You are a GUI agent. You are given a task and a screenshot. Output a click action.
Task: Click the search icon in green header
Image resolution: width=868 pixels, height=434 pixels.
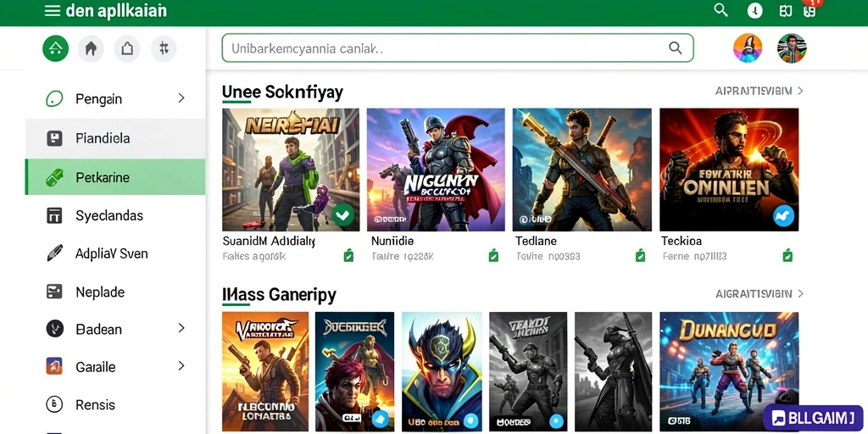tap(721, 10)
